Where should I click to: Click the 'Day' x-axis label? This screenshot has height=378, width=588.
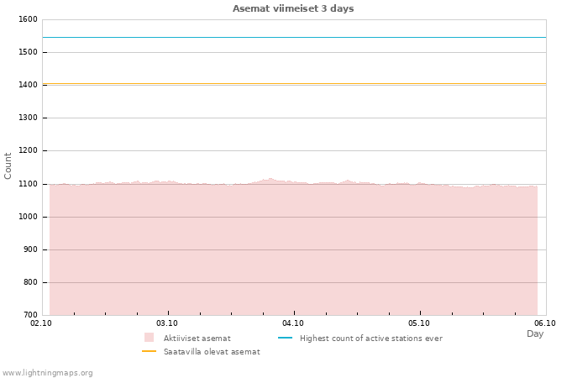tap(535, 333)
